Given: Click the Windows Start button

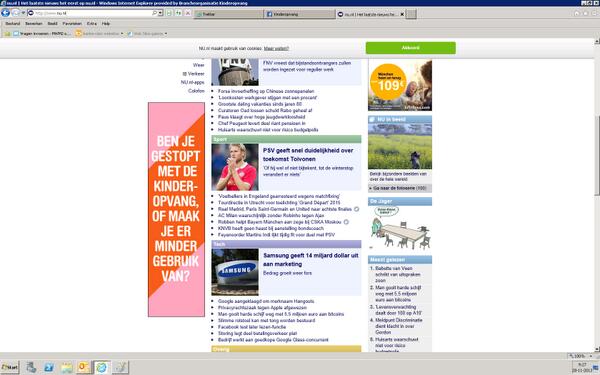Looking at the screenshot, I should click(x=10, y=368).
